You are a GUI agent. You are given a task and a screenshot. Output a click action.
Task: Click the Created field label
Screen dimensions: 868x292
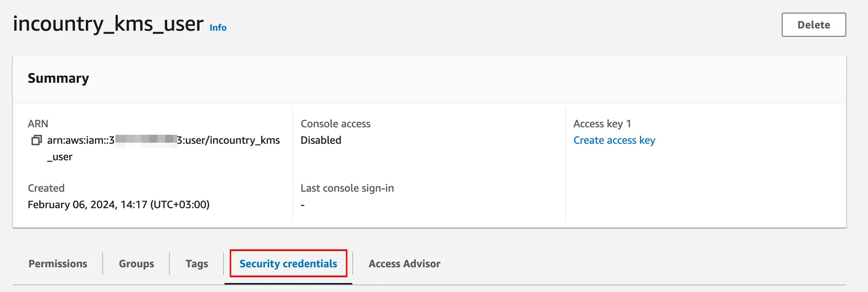46,188
